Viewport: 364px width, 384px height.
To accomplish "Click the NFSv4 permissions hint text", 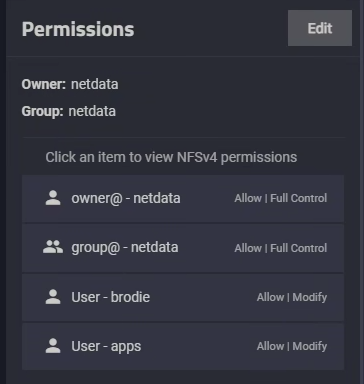I will coord(171,157).
